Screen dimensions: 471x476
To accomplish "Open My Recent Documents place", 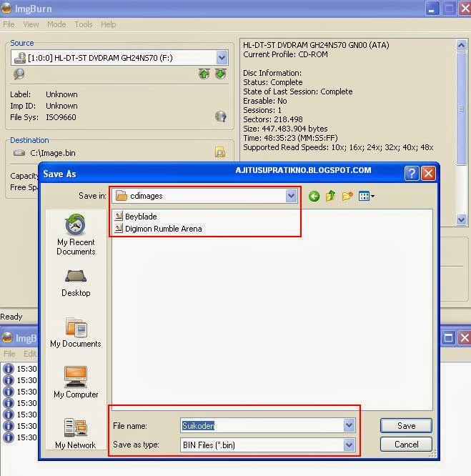I will point(76,234).
